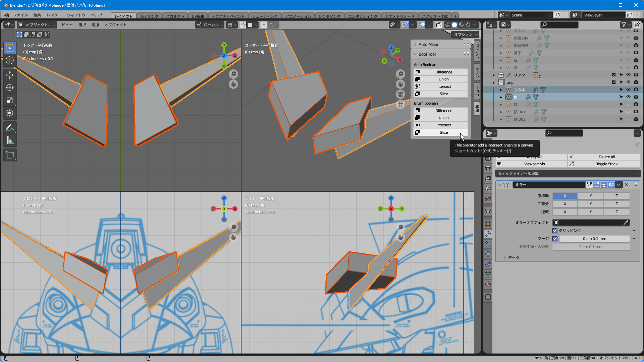The image size is (644, 362).
Task: Click Brush Boolean Slice button
Action: pos(443,132)
